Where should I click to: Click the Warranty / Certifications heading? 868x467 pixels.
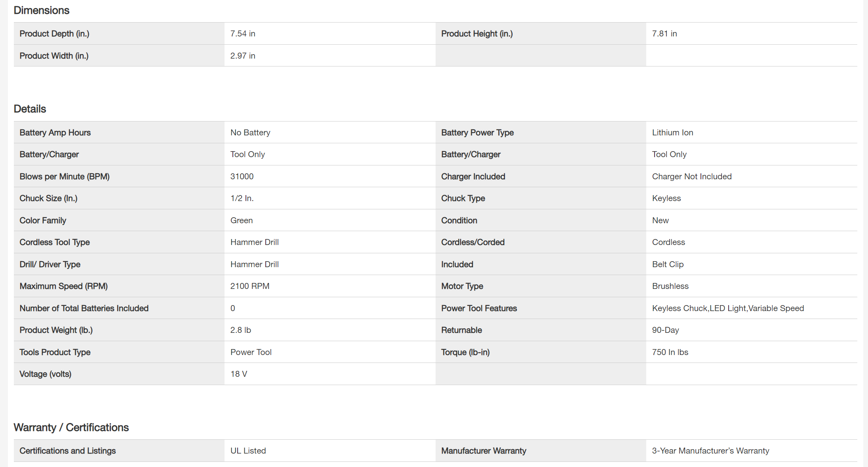pyautogui.click(x=71, y=427)
